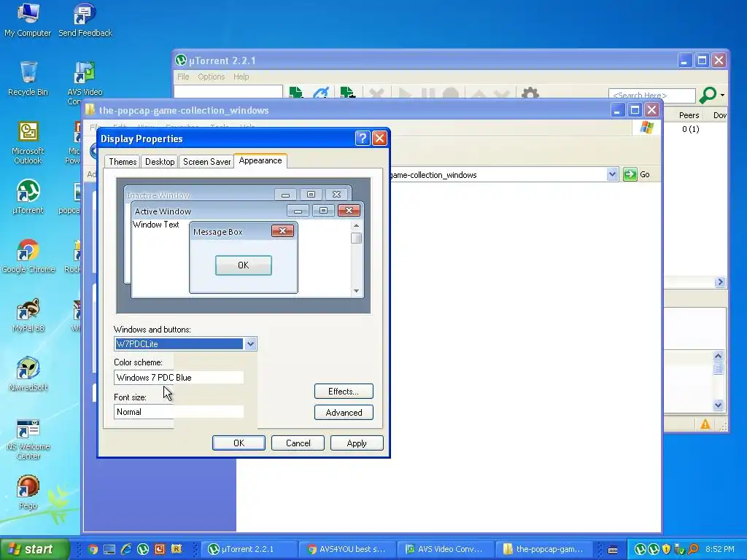The width and height of the screenshot is (747, 560).
Task: Select the MyPal 68 desktop icon
Action: click(x=28, y=315)
